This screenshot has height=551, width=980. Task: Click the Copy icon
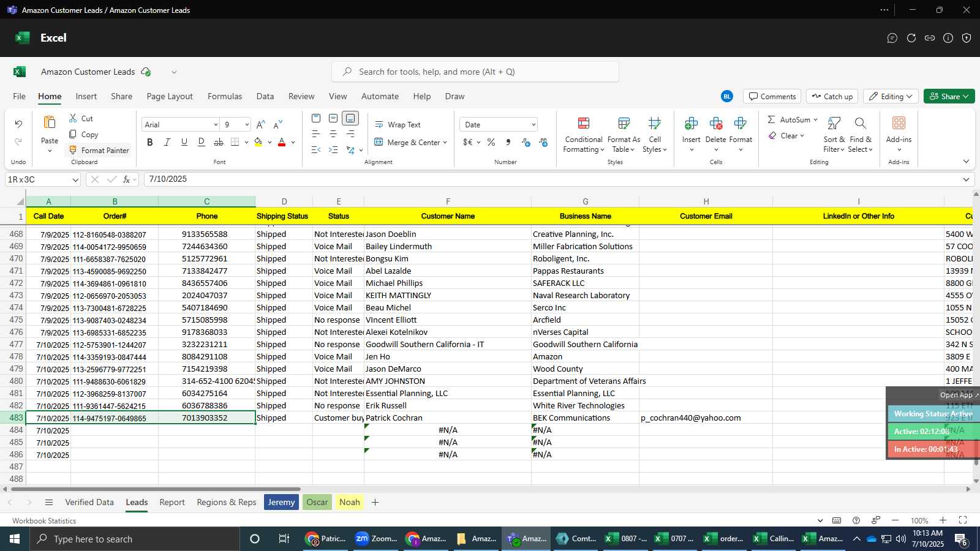pyautogui.click(x=73, y=134)
